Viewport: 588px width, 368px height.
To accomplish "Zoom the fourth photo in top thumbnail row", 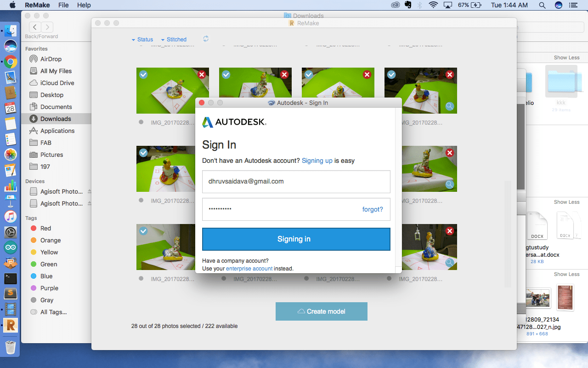I will 450,107.
